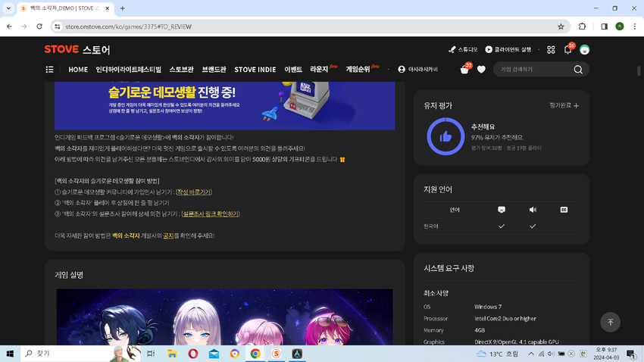Open the Studio pen icon link

(x=463, y=49)
